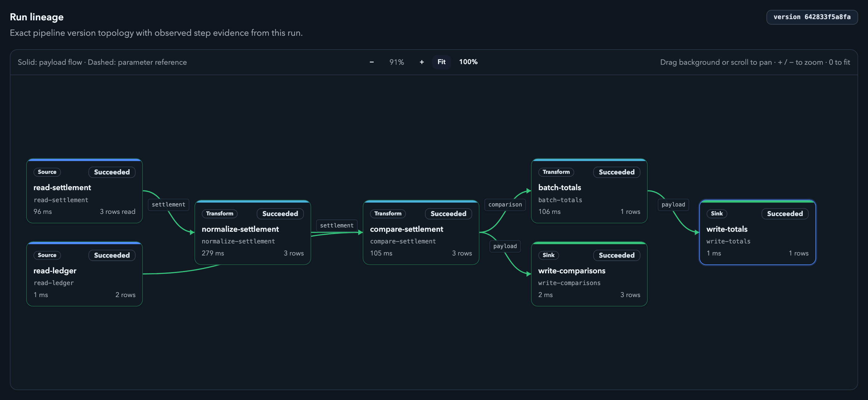Click the Sink tag on write-comparisons
The width and height of the screenshot is (868, 400).
coord(549,255)
